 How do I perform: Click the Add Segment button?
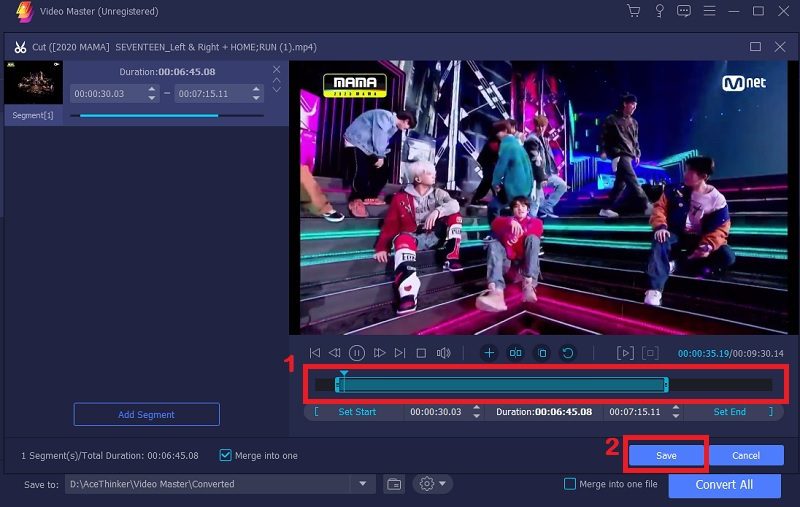coord(146,414)
